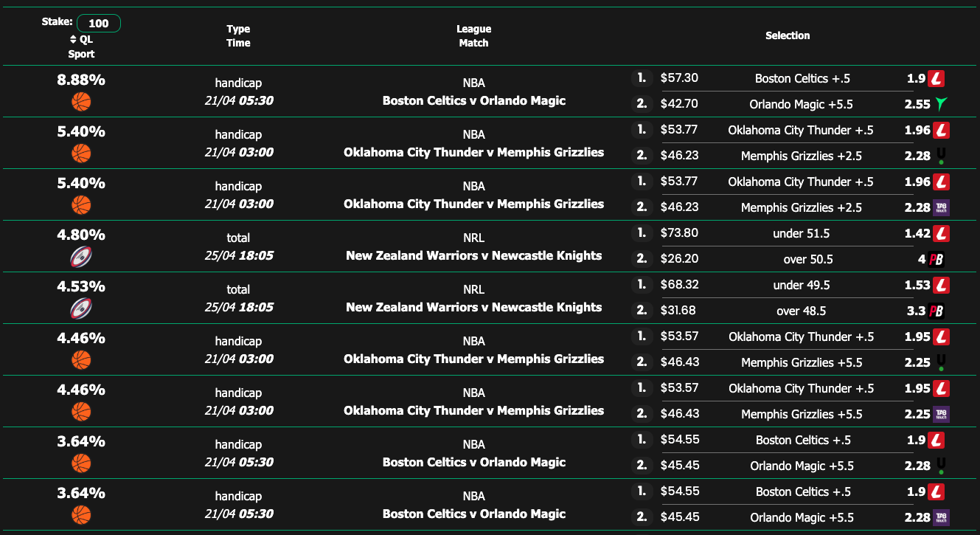
Task: Click the Stake input showing 100
Action: pos(98,23)
